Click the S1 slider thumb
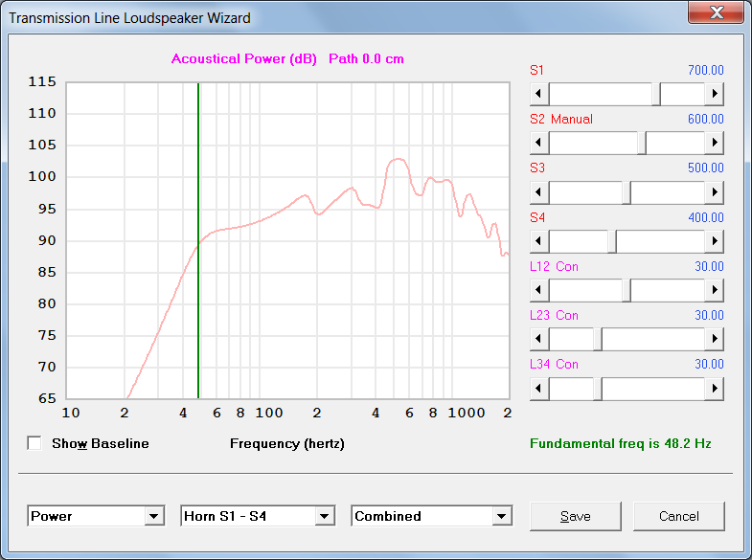 pyautogui.click(x=656, y=94)
